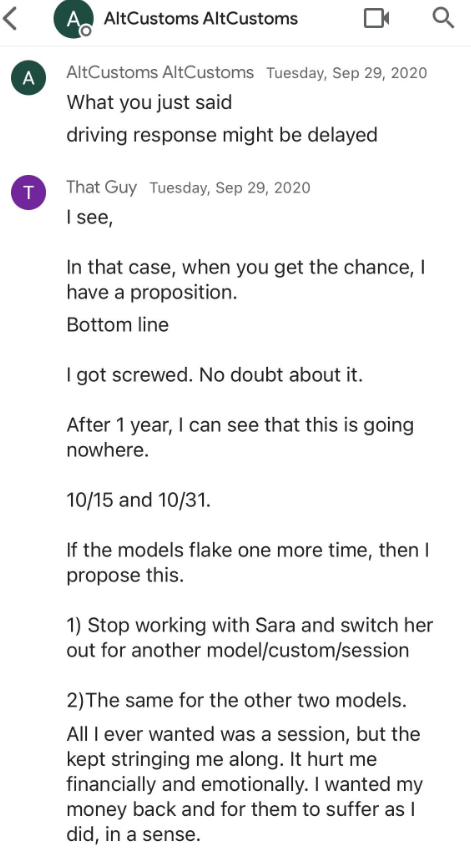Tap the '10/15 and 10/31.' text

(139, 500)
